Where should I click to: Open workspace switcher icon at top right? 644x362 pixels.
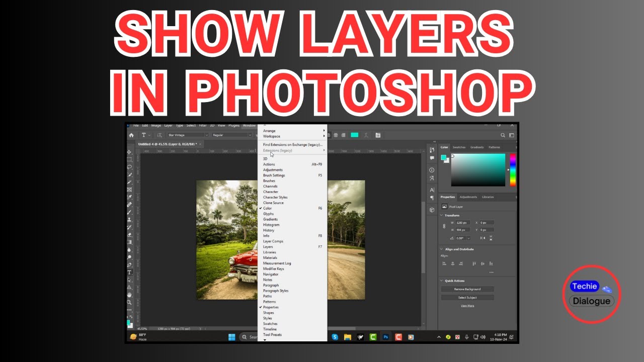tap(512, 135)
